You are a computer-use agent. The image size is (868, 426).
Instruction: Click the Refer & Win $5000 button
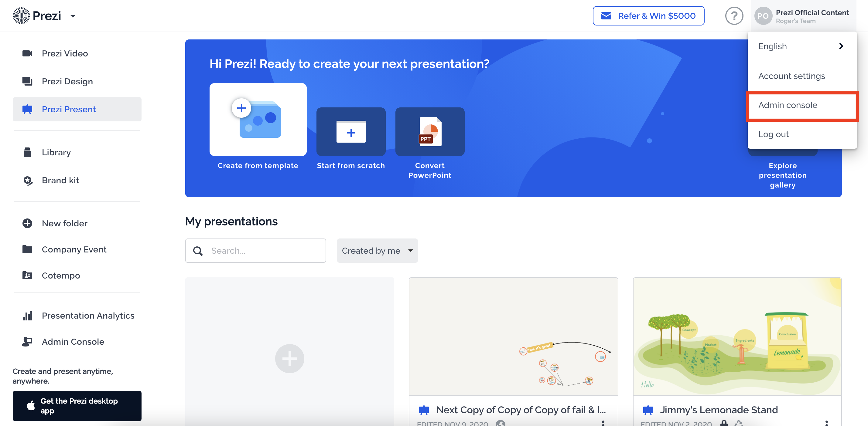pos(648,15)
